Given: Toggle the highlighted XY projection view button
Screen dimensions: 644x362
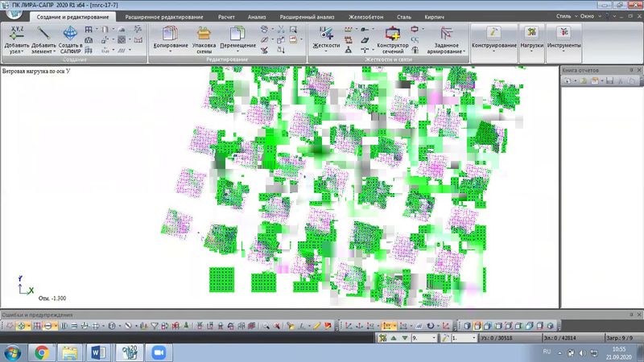Looking at the screenshot, I should pyautogui.click(x=390, y=326).
